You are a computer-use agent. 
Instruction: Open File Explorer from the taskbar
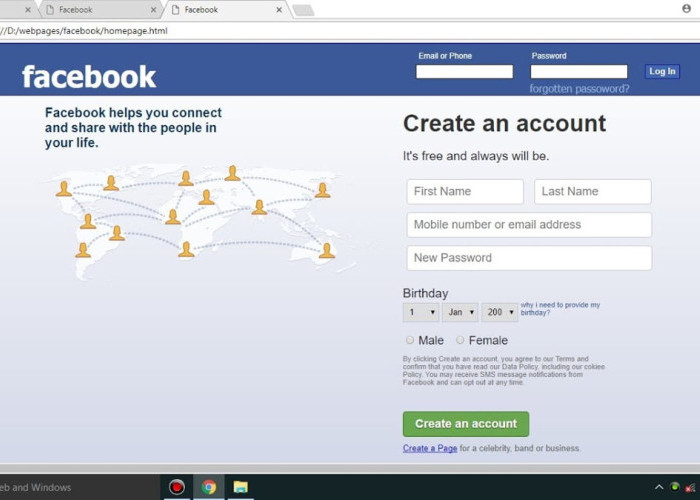(241, 487)
